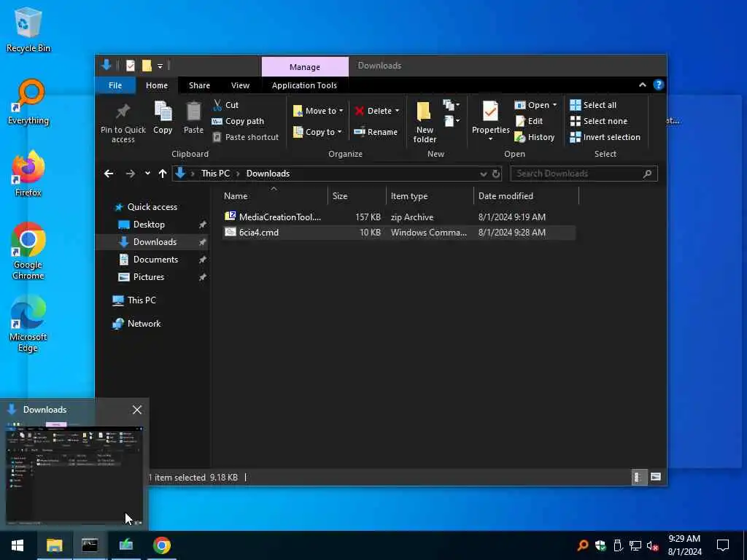Rename the selected item

point(376,132)
